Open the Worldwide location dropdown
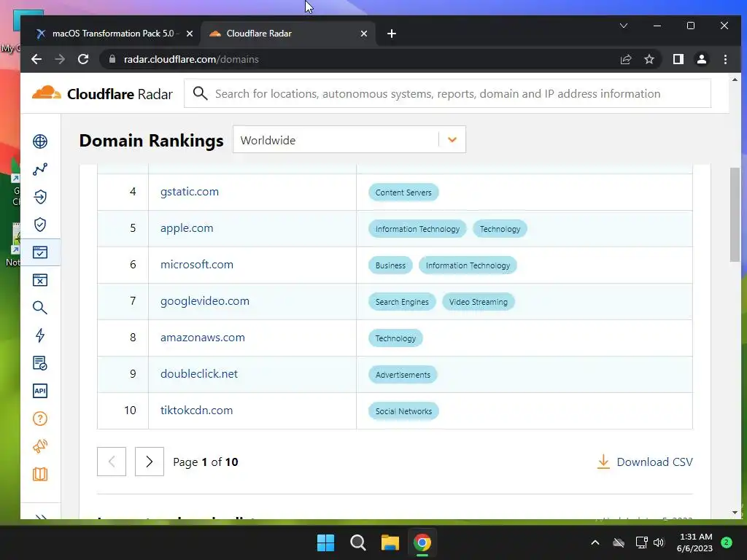The width and height of the screenshot is (747, 560). pyautogui.click(x=349, y=139)
